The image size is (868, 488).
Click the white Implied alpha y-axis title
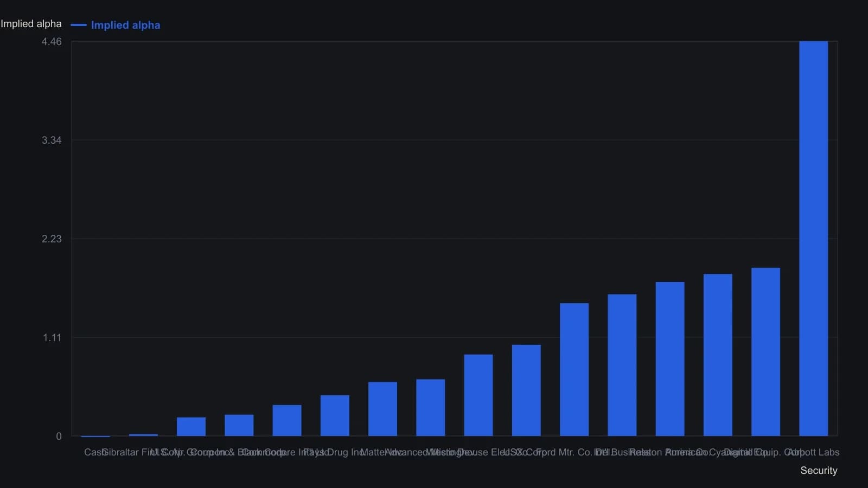31,24
